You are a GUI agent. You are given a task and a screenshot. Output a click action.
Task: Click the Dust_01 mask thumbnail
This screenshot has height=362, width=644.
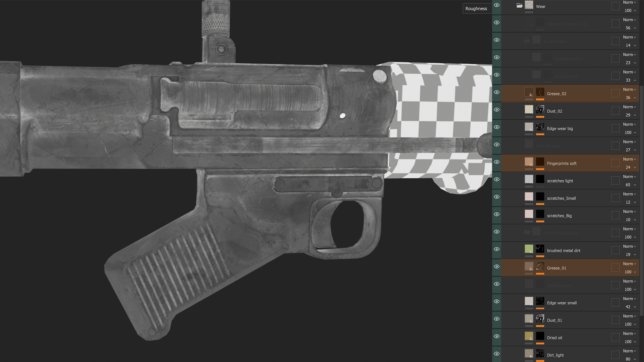click(540, 319)
